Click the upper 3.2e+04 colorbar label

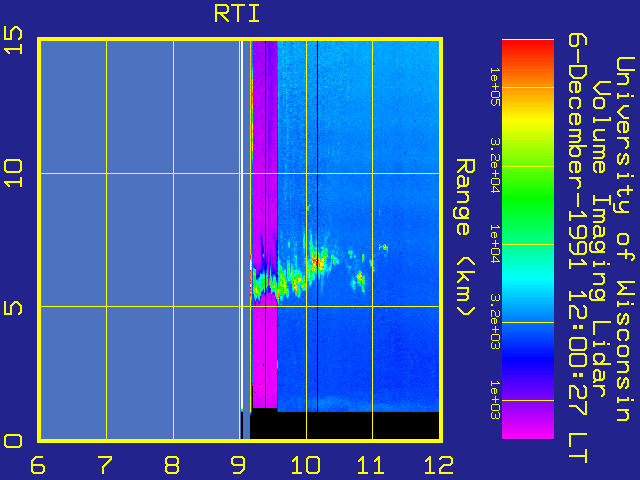pos(495,166)
